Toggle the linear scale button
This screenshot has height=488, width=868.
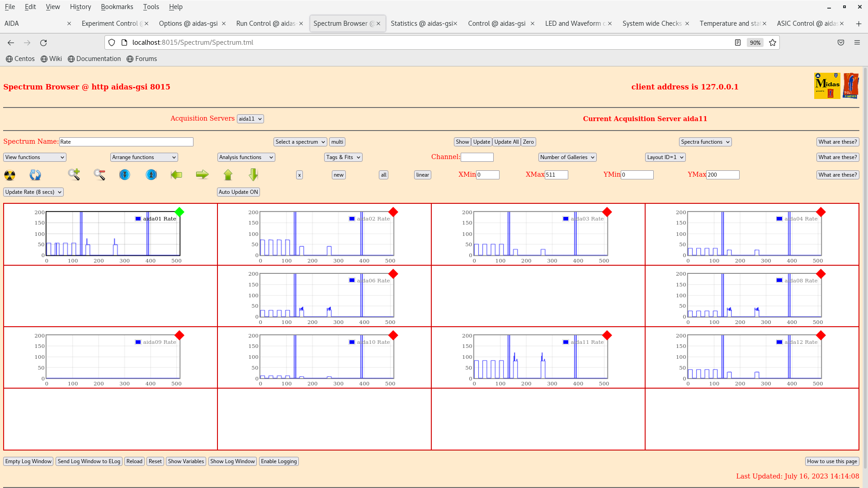tap(422, 175)
